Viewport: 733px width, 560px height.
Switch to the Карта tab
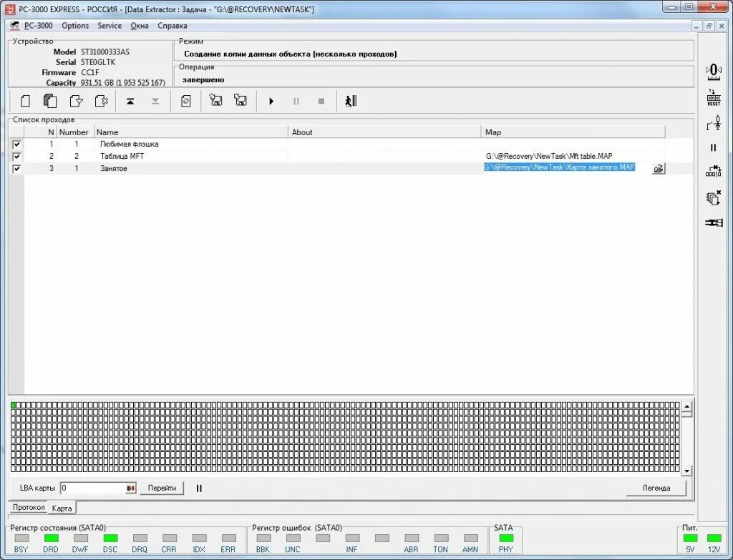62,509
